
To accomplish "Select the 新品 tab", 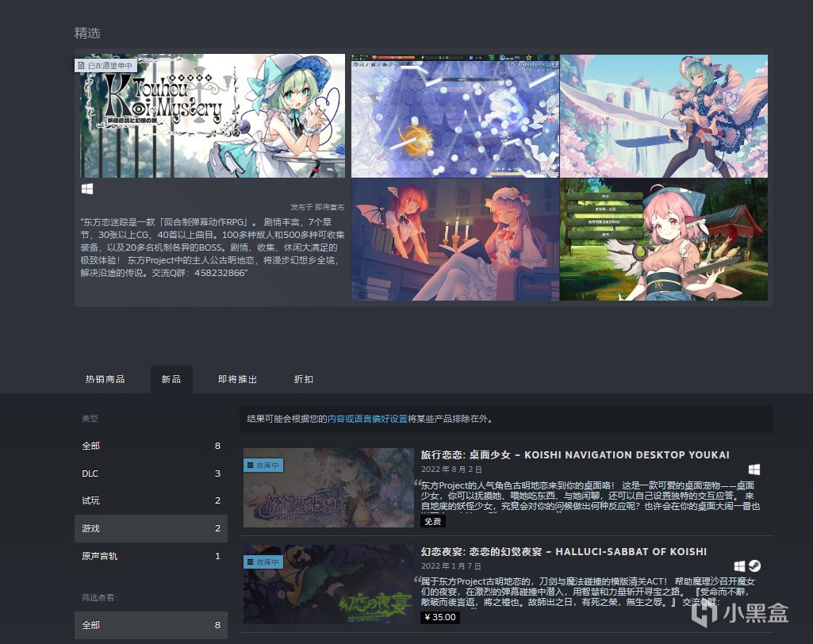I will coord(171,379).
